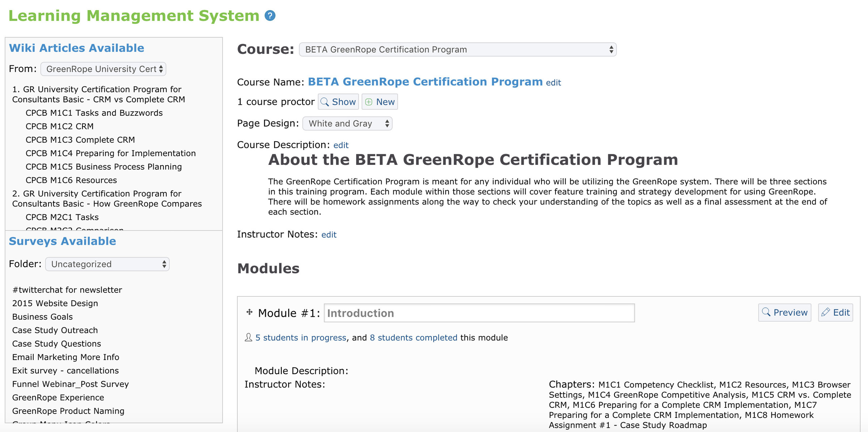The image size is (868, 432).
Task: Change the Page Design dropdown
Action: pos(347,124)
